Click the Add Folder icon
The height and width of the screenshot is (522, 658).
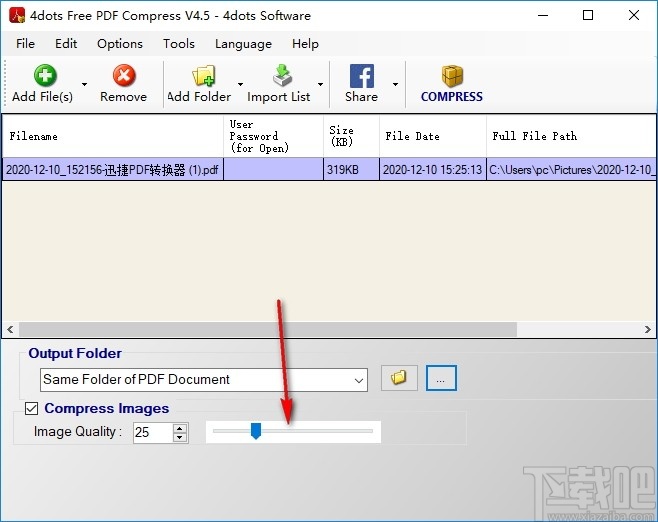tap(204, 76)
